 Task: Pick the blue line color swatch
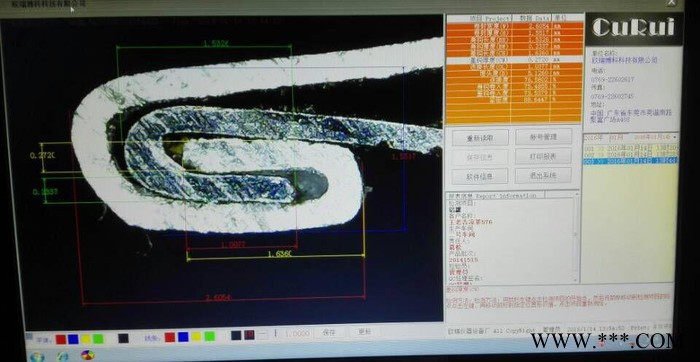tap(183, 337)
